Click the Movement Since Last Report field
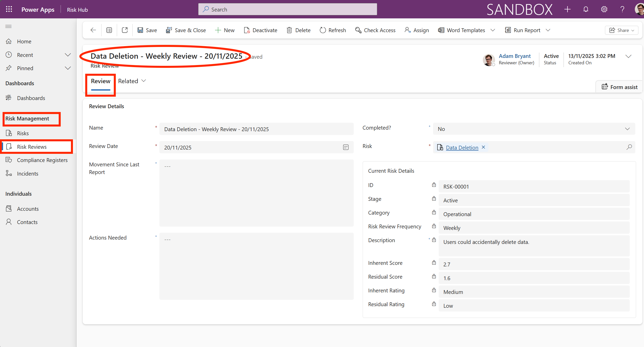644x347 pixels. click(x=256, y=193)
